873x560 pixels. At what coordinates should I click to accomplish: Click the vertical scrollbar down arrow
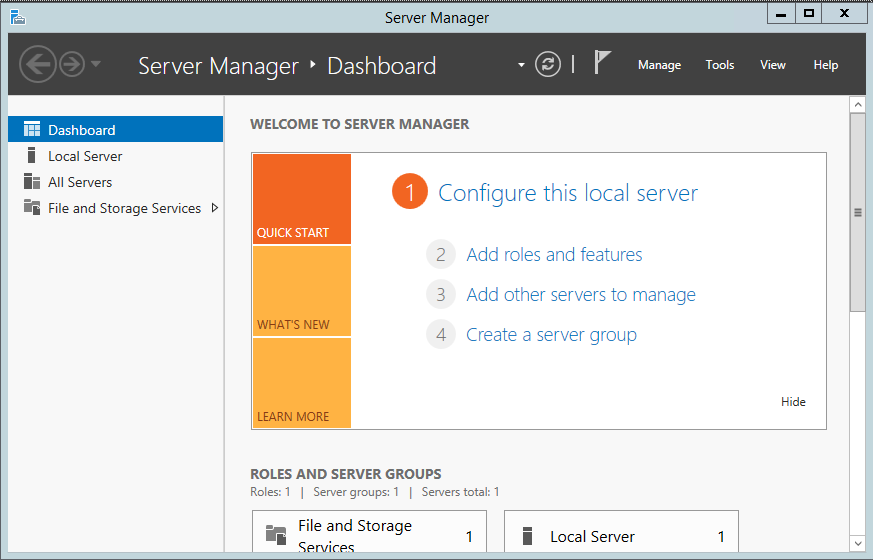[x=857, y=541]
